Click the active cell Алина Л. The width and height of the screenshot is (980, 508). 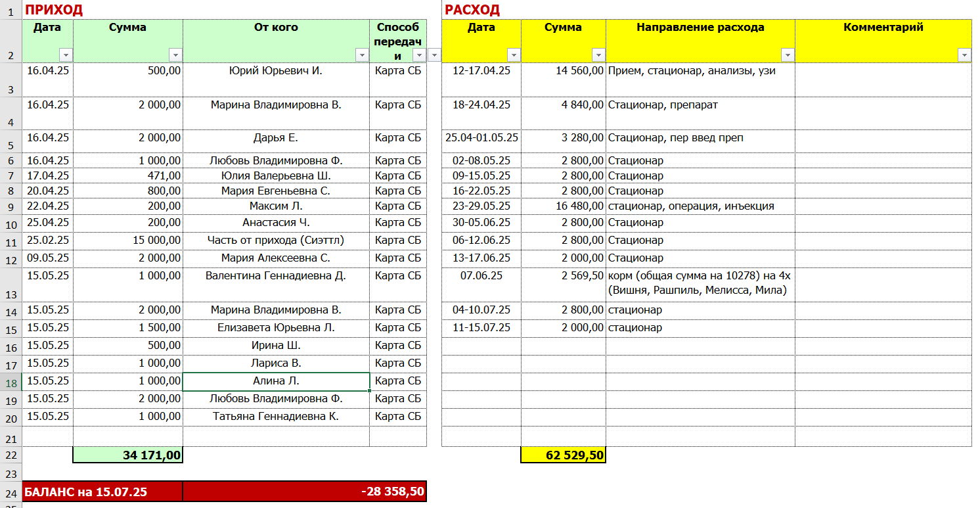[276, 381]
